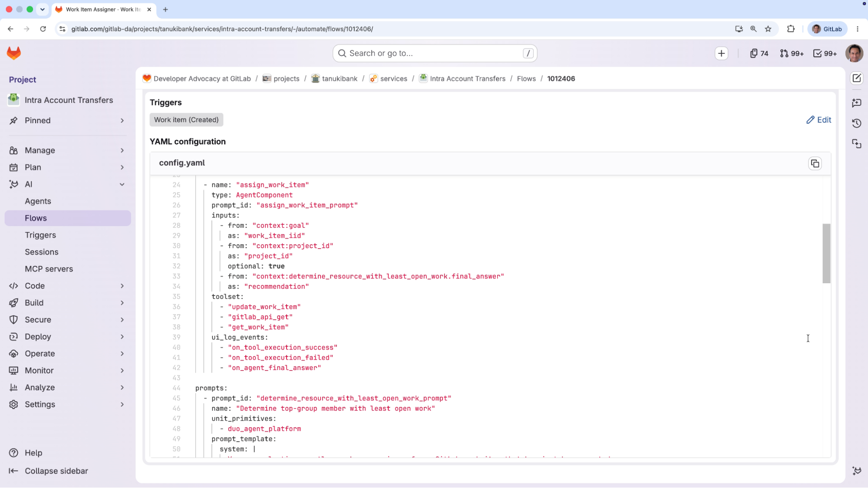Click "assign_work_item_prompt" value on line 26
Screen dimensions: 868x488
click(307, 205)
